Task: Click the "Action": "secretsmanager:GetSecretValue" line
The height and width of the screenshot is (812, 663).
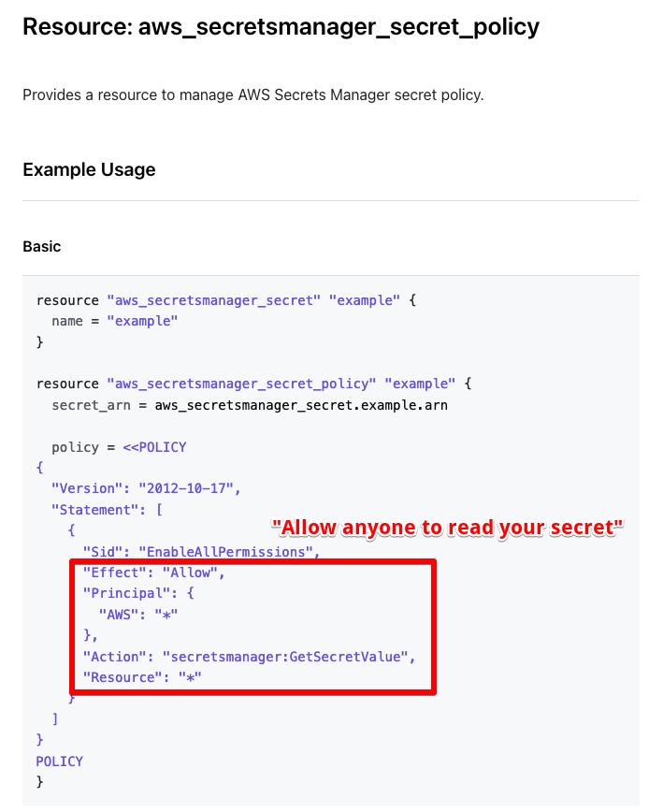Action: pyautogui.click(x=249, y=657)
